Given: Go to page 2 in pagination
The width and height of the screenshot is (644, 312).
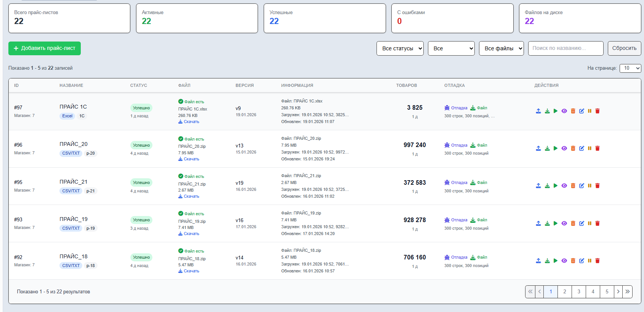Looking at the screenshot, I should (565, 292).
